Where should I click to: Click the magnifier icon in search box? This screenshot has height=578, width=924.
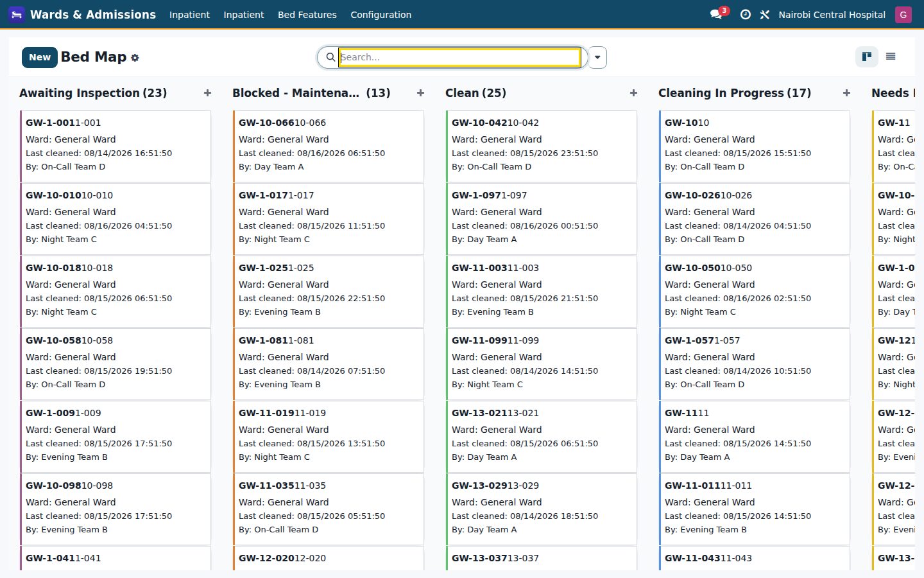330,57
